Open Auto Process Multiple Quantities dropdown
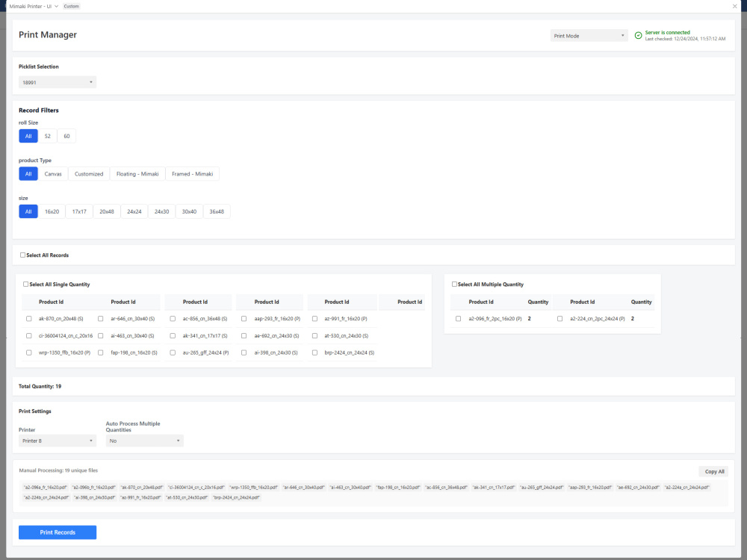 [x=144, y=441]
